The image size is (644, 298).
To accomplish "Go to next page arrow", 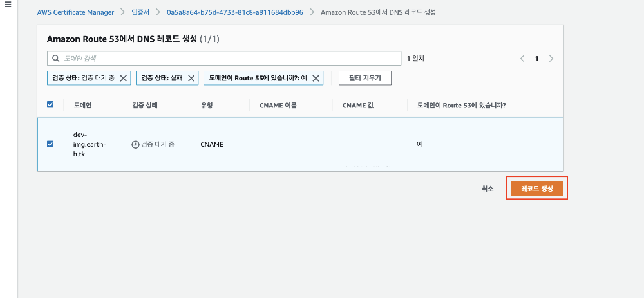I will coord(551,59).
